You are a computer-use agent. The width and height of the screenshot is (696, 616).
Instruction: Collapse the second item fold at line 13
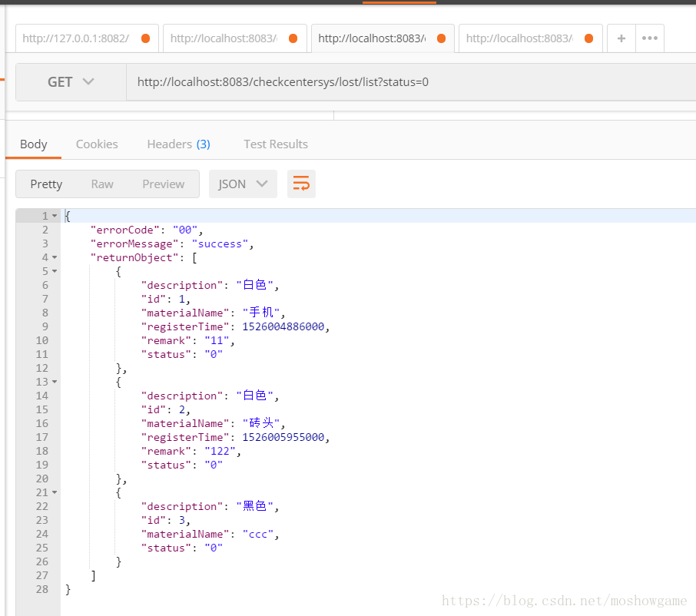[55, 382]
